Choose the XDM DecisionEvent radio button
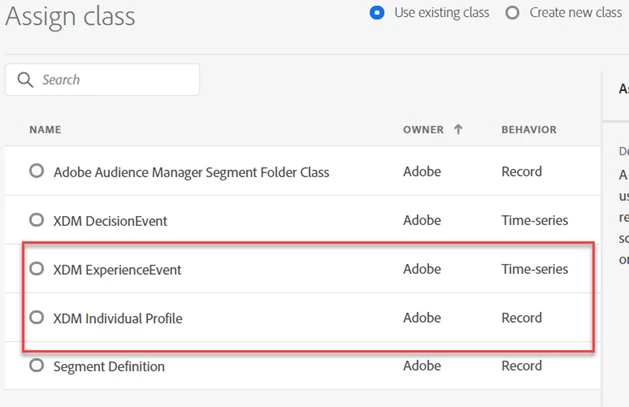This screenshot has width=629, height=407. 37,220
